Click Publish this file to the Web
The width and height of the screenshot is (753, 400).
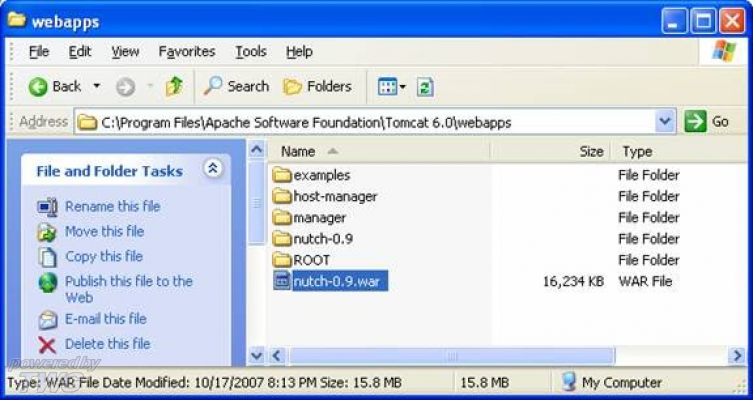(x=129, y=289)
